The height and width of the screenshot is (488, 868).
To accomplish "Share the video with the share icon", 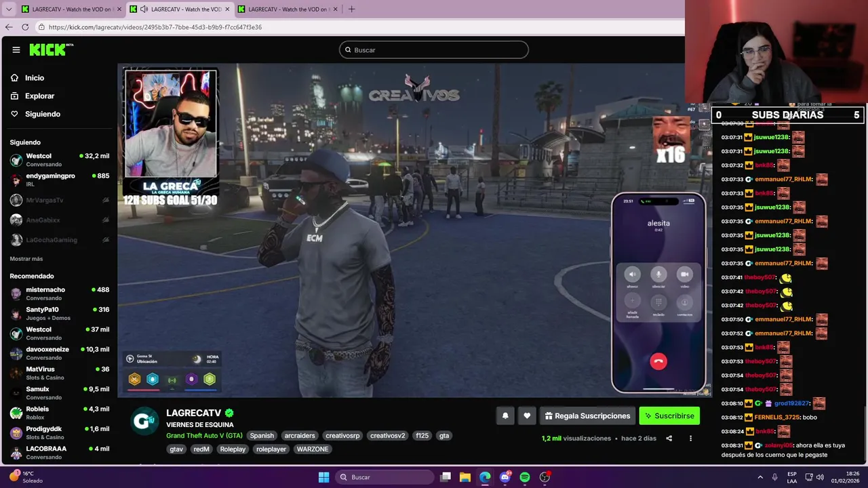I will [x=669, y=439].
